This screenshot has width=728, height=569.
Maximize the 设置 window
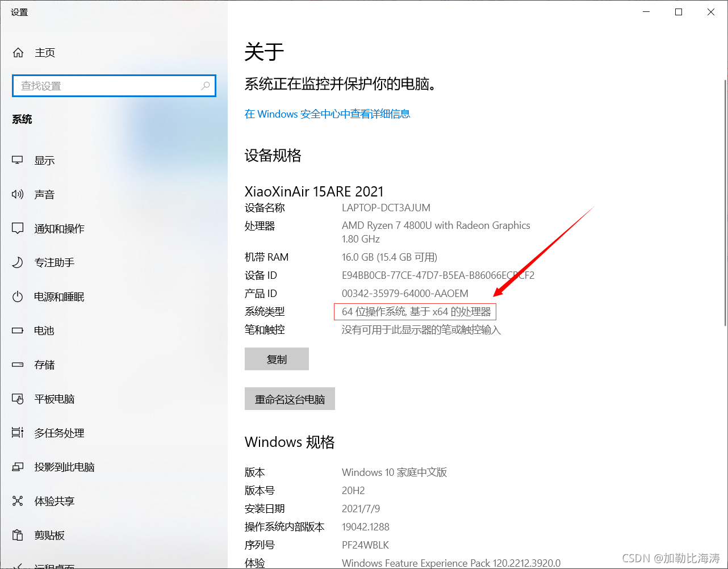click(679, 12)
